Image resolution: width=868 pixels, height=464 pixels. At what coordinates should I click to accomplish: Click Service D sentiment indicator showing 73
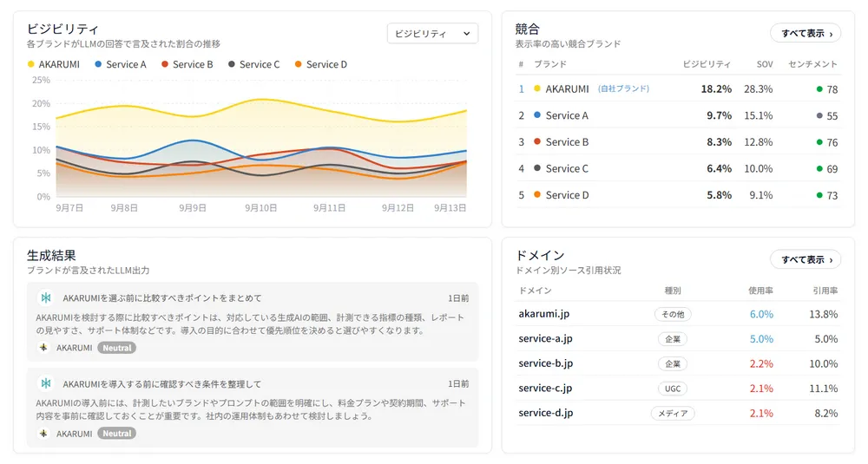coord(827,195)
